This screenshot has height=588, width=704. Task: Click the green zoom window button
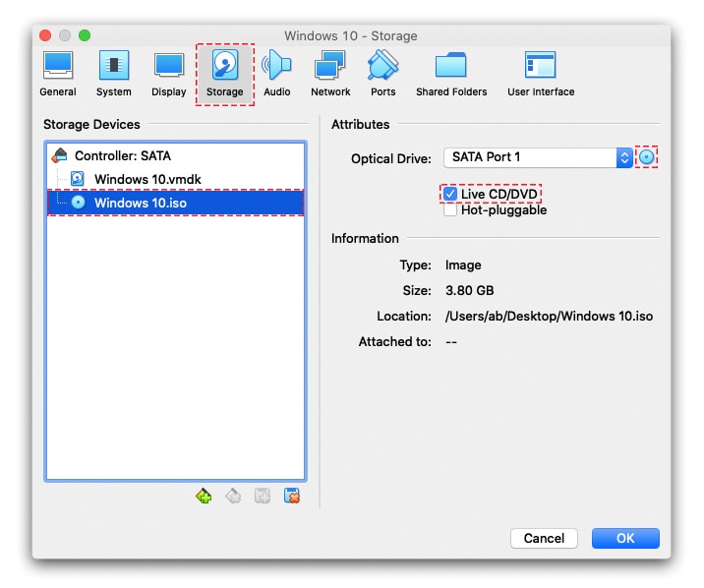point(85,35)
